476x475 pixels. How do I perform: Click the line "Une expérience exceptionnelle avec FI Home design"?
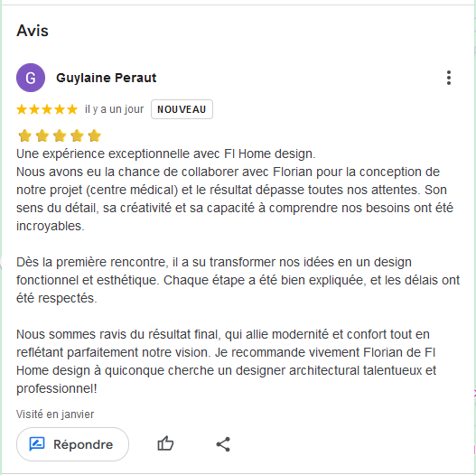166,154
